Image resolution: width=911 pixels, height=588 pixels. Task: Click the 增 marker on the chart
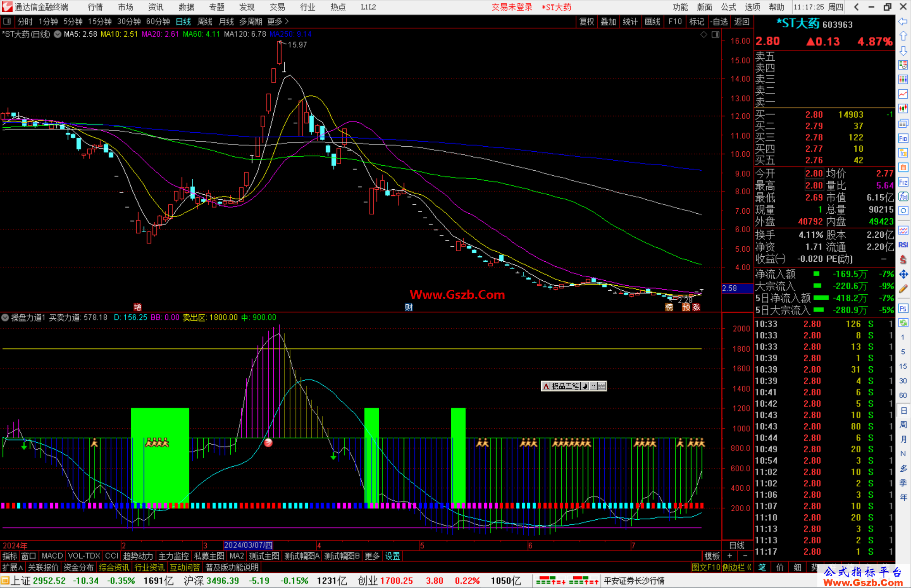[x=137, y=307]
